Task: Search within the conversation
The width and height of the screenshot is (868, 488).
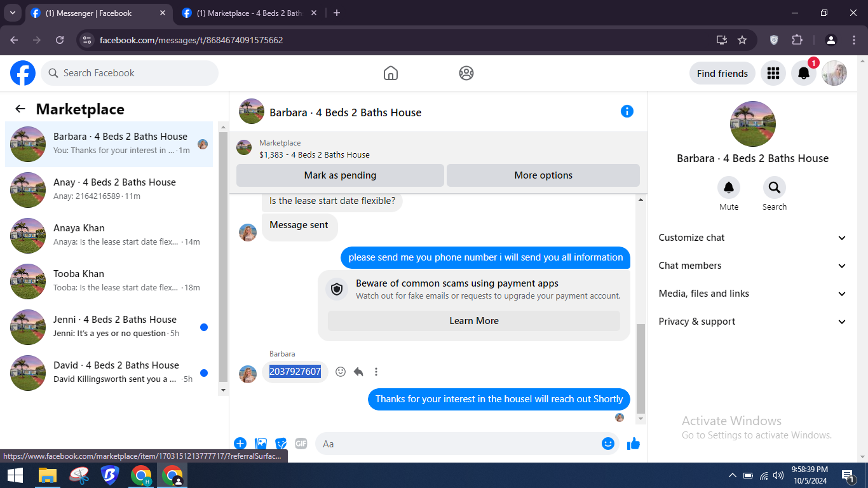Action: point(775,188)
